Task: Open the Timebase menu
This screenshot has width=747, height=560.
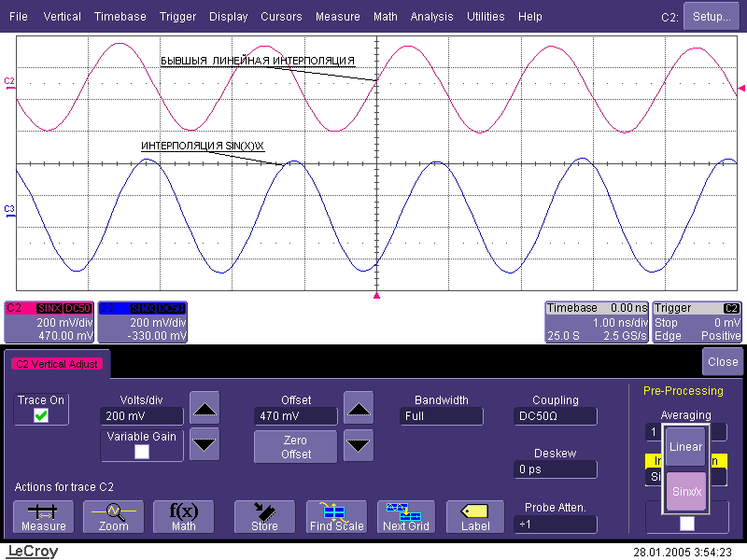Action: 120,17
